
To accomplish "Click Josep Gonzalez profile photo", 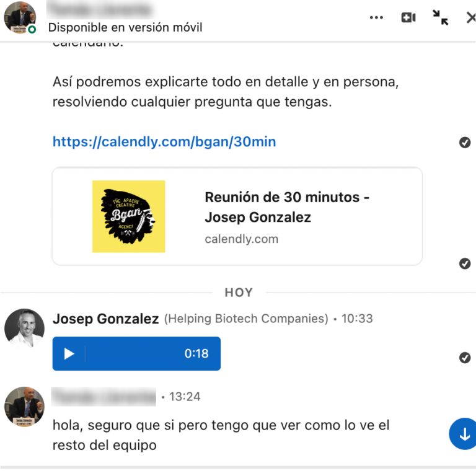I will point(24,328).
